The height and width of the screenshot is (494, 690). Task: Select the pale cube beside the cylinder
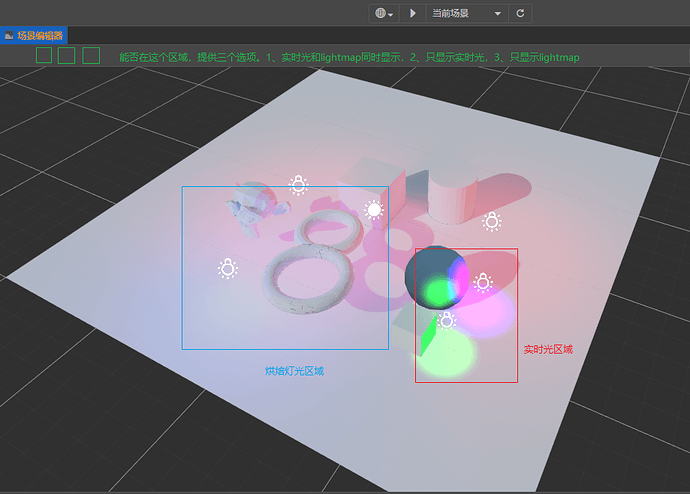click(x=372, y=194)
